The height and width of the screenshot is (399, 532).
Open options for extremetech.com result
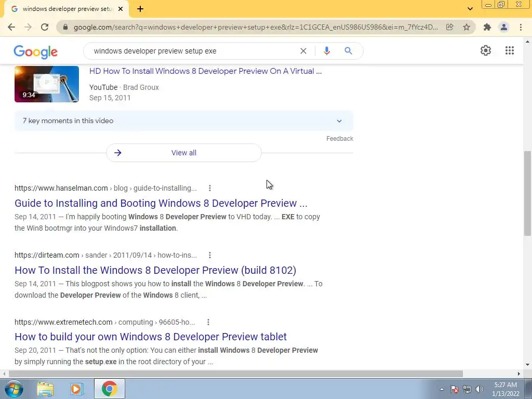point(208,322)
